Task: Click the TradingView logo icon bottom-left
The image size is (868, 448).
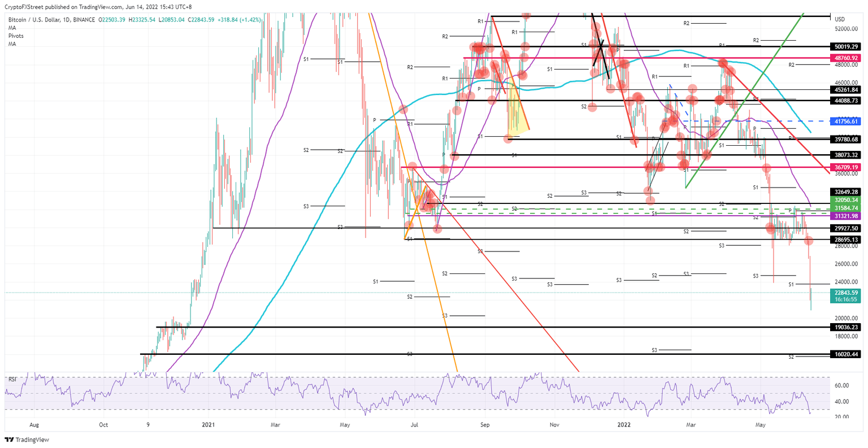Action: coord(10,440)
